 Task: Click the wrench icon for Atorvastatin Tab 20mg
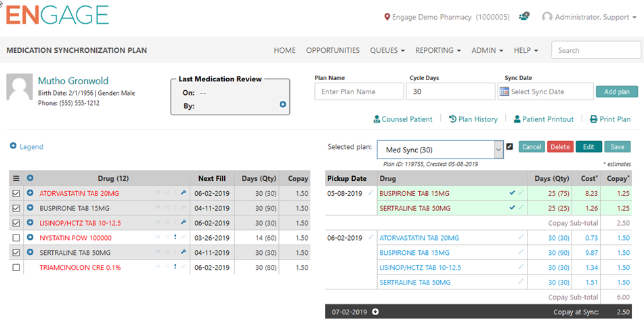[x=184, y=193]
